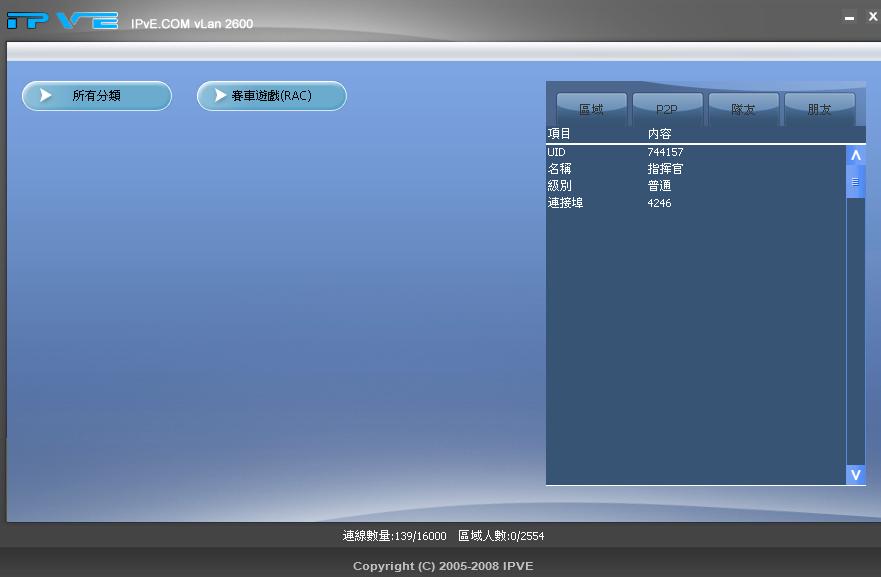Click the scroll up arrow in info panel
The image size is (881, 577).
[856, 155]
